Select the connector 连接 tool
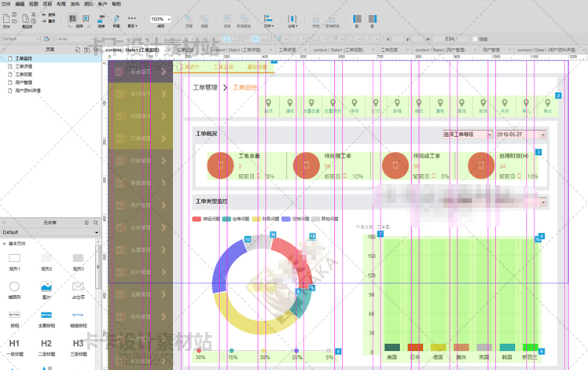 (101, 20)
